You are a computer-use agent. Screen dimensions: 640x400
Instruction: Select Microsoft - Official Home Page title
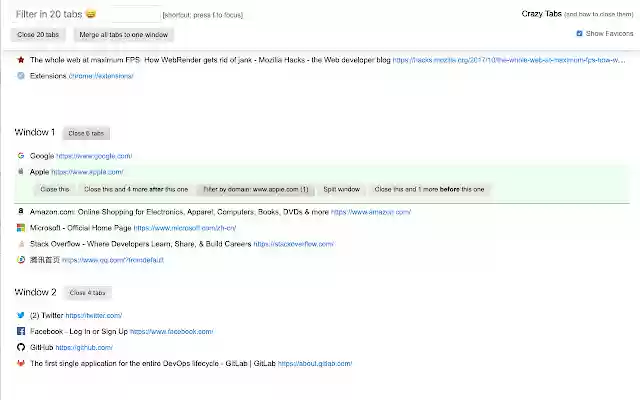[x=80, y=228]
